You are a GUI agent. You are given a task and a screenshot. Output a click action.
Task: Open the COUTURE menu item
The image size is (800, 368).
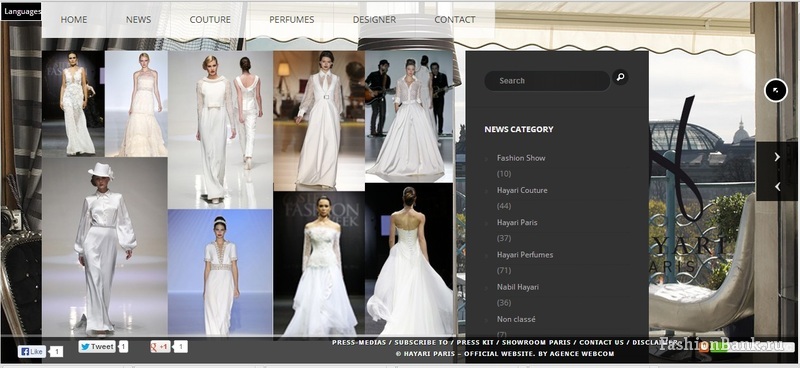pos(210,19)
